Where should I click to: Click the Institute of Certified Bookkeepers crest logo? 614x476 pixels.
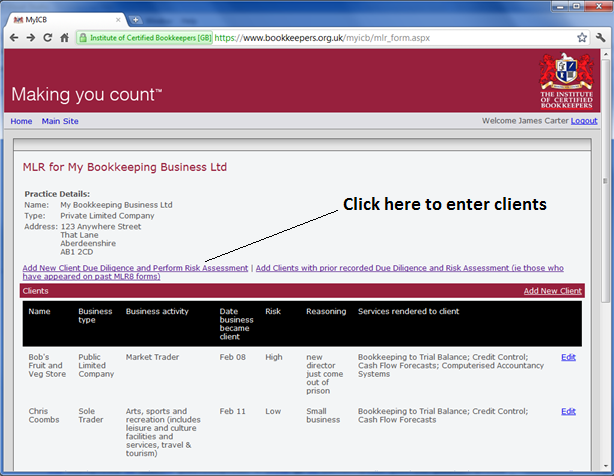pos(567,81)
